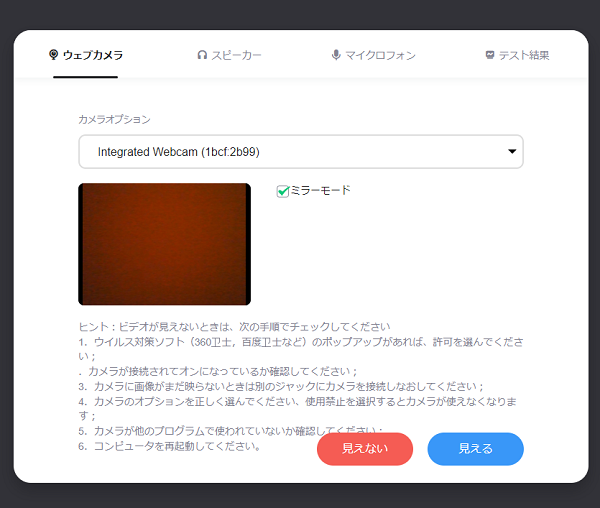
Task: Click hint 3 about reconnecting to another ジャック
Action: [280, 386]
